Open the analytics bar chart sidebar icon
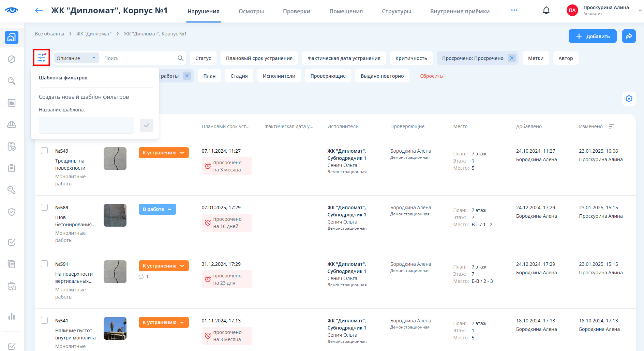Image resolution: width=644 pixels, height=351 pixels. click(12, 316)
